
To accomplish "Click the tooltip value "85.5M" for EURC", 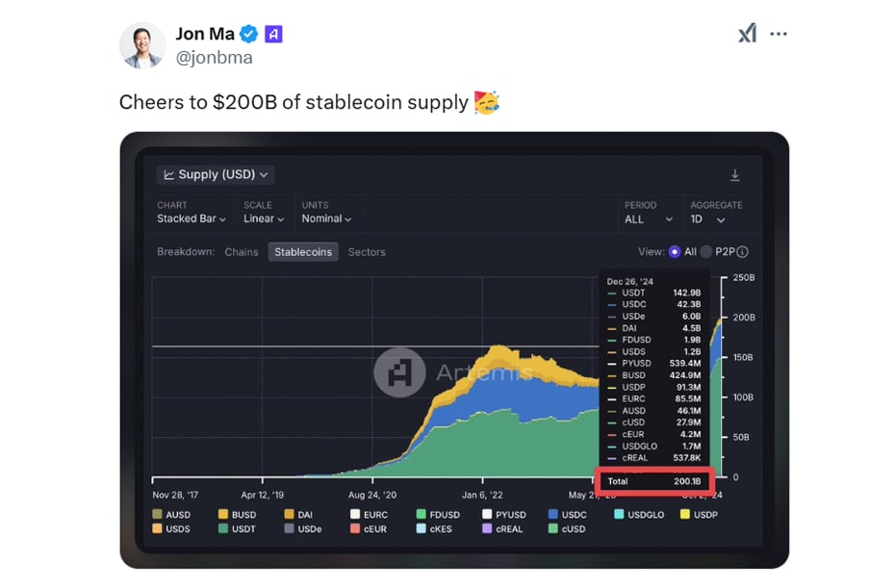I will pyautogui.click(x=688, y=398).
